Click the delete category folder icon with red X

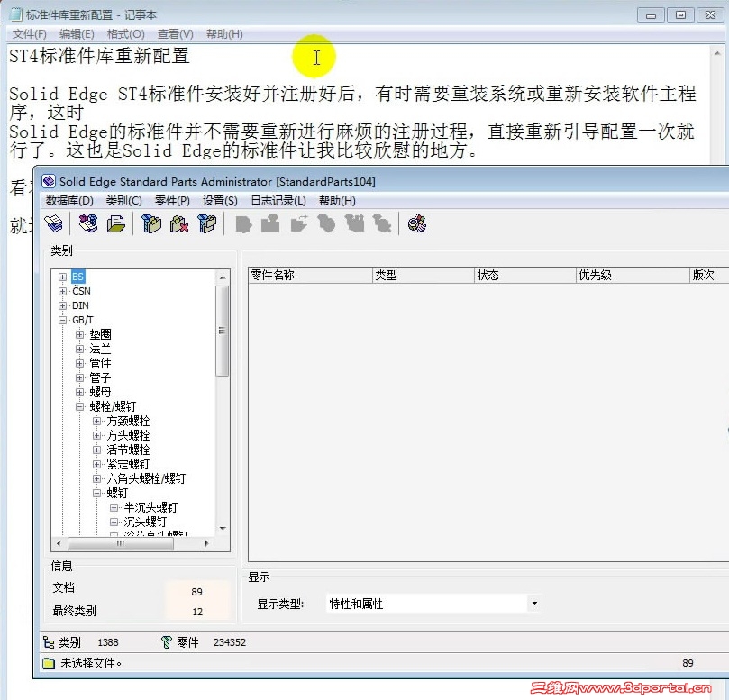click(x=179, y=223)
